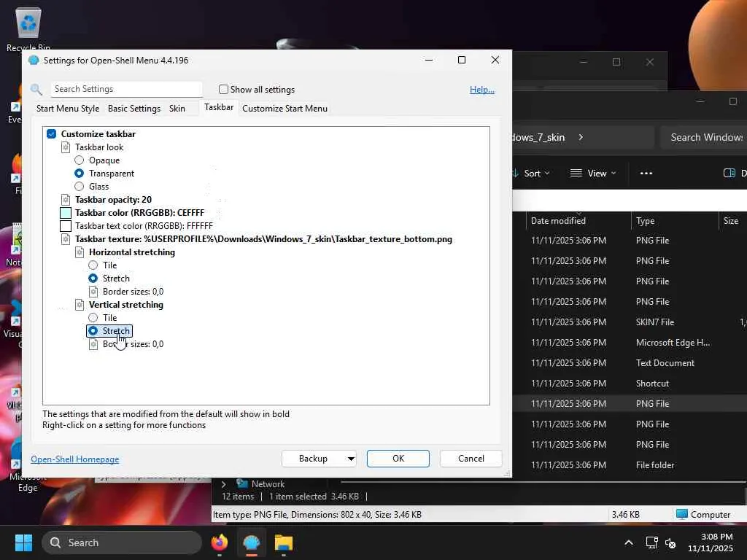Open File Explorer from the taskbar
Viewport: 747px width, 560px height.
[284, 542]
